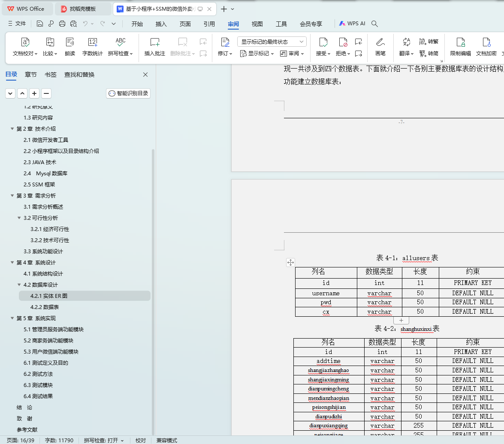Click the export to PDF icon
Viewport: 504px width, 444px height.
[x=51, y=24]
